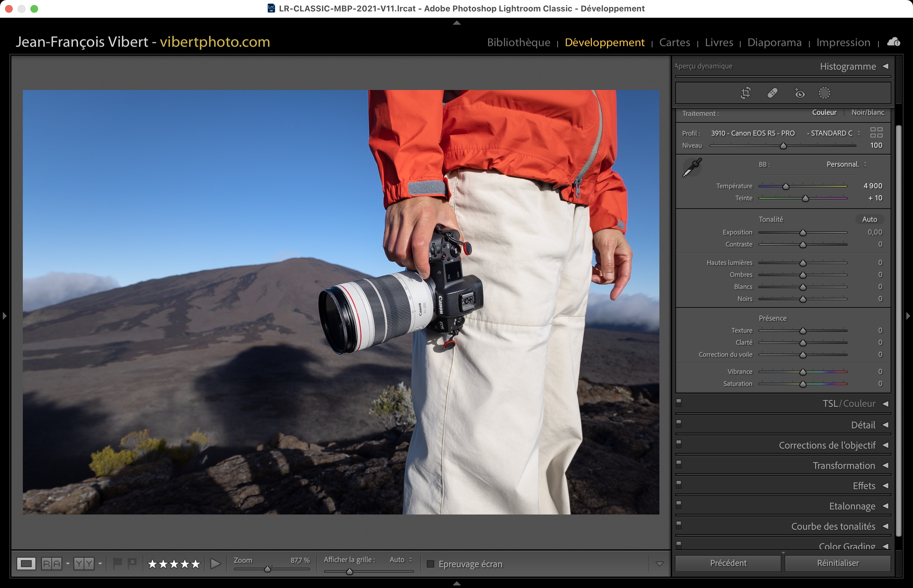Screen dimensions: 913x588
Task: Activate the Red eye correction tool
Action: 799,93
